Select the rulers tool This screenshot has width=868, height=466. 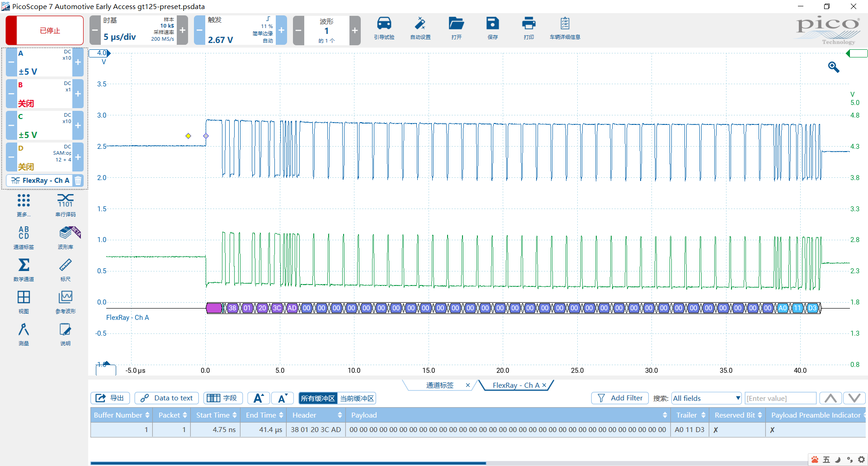coord(66,270)
